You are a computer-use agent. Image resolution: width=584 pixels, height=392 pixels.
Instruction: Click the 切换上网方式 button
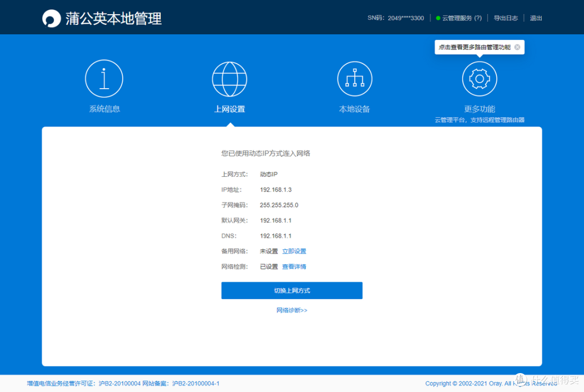[x=291, y=290]
